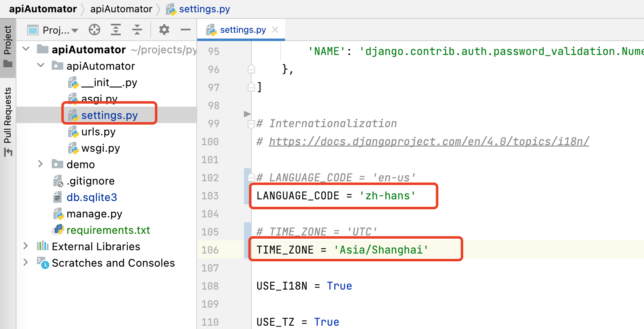Click True value of USE_I18N
The width and height of the screenshot is (644, 329).
(x=339, y=286)
